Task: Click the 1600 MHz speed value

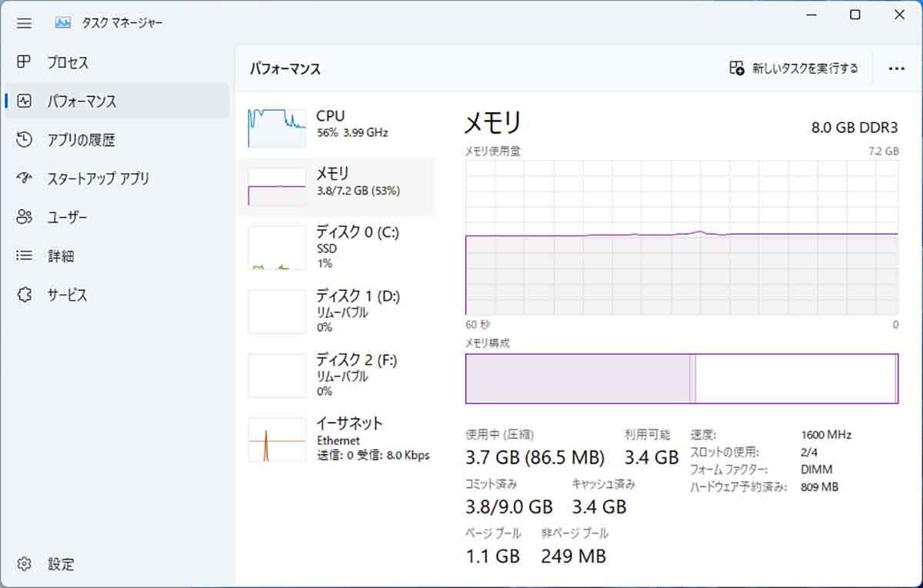Action: [x=826, y=435]
